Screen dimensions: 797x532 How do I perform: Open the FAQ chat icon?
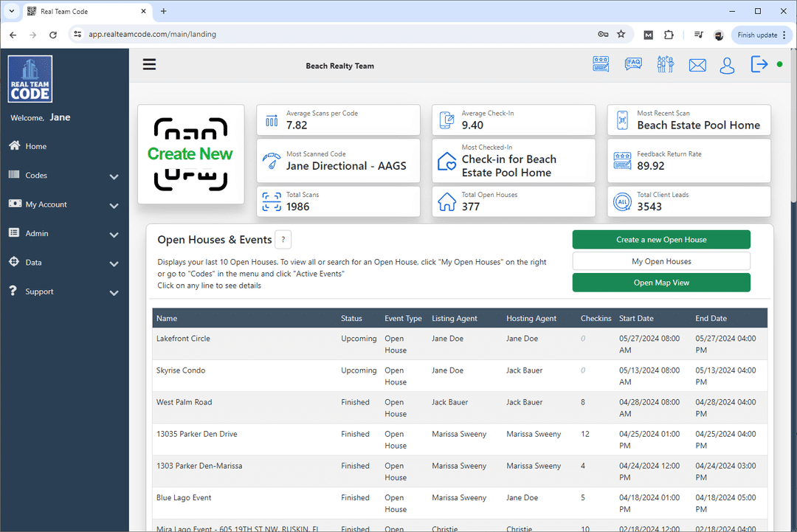pyautogui.click(x=632, y=63)
